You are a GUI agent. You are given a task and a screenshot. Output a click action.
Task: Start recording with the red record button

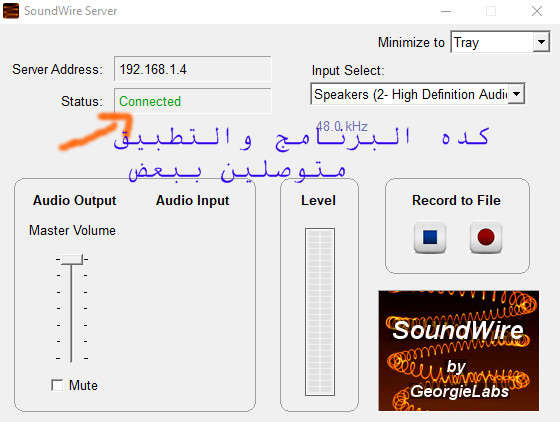[x=486, y=237]
